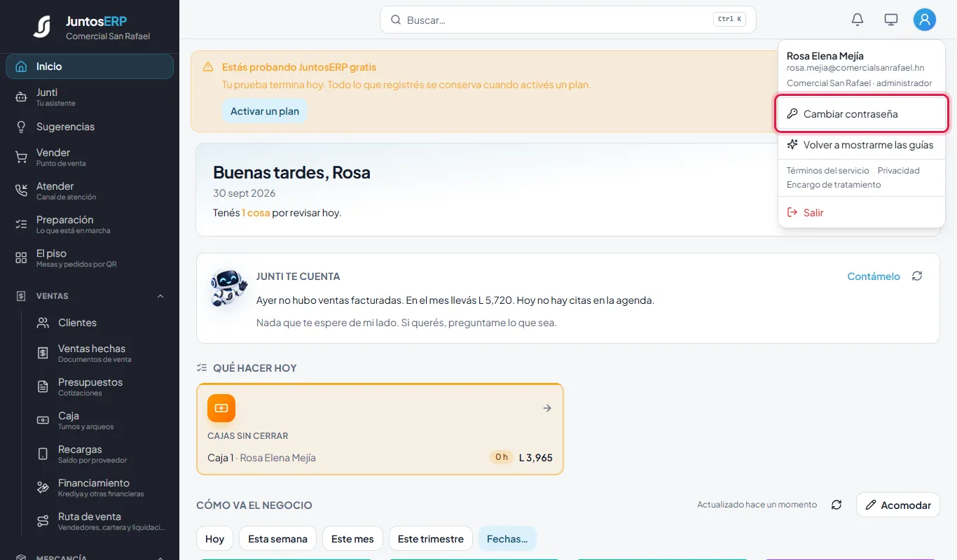Open Términos del servicio link
Viewport: 957px width, 560px height.
[827, 170]
